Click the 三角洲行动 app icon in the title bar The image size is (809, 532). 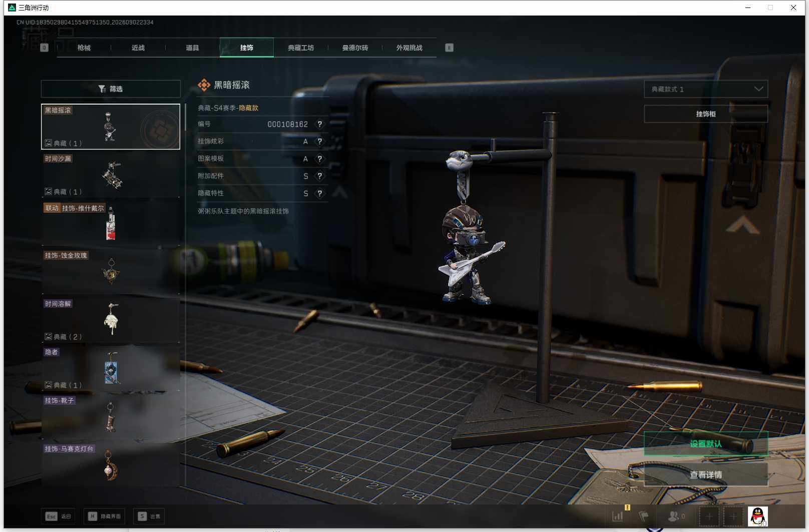tap(12, 8)
